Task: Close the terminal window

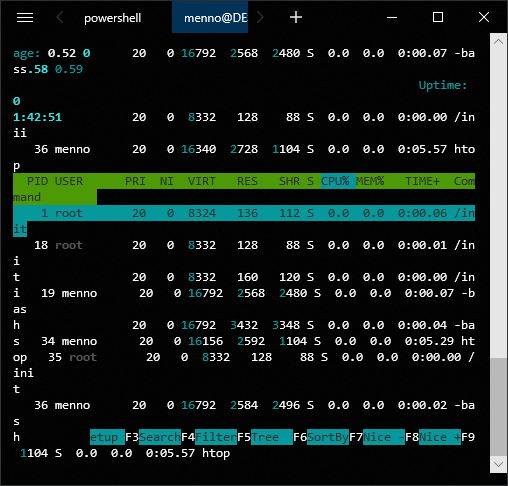Action: point(484,17)
